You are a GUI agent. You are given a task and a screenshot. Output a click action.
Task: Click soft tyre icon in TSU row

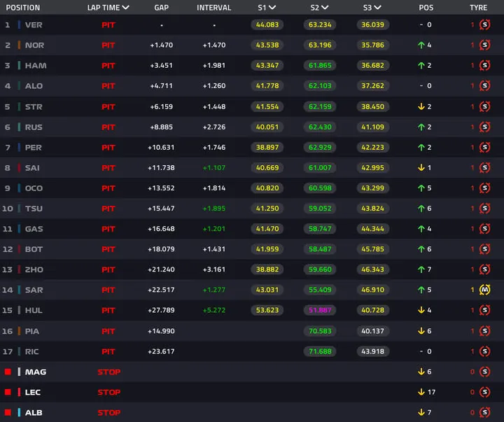pos(484,209)
